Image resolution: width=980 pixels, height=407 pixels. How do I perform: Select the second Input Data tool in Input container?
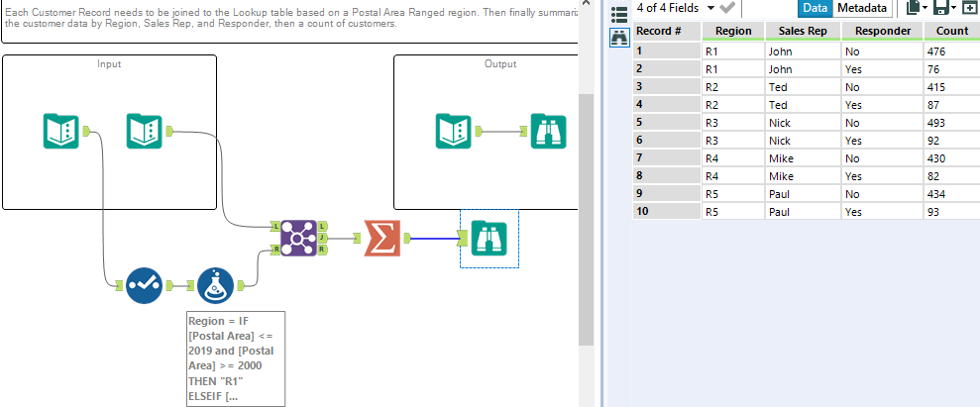pyautogui.click(x=145, y=131)
